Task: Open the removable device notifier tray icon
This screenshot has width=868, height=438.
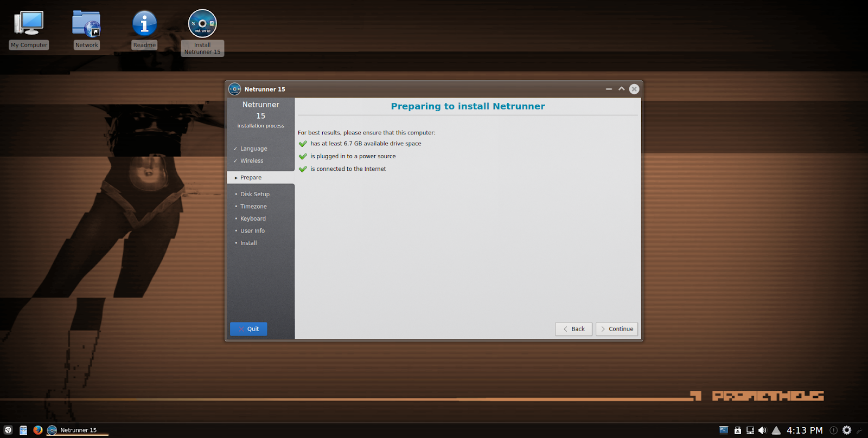Action: 738,430
